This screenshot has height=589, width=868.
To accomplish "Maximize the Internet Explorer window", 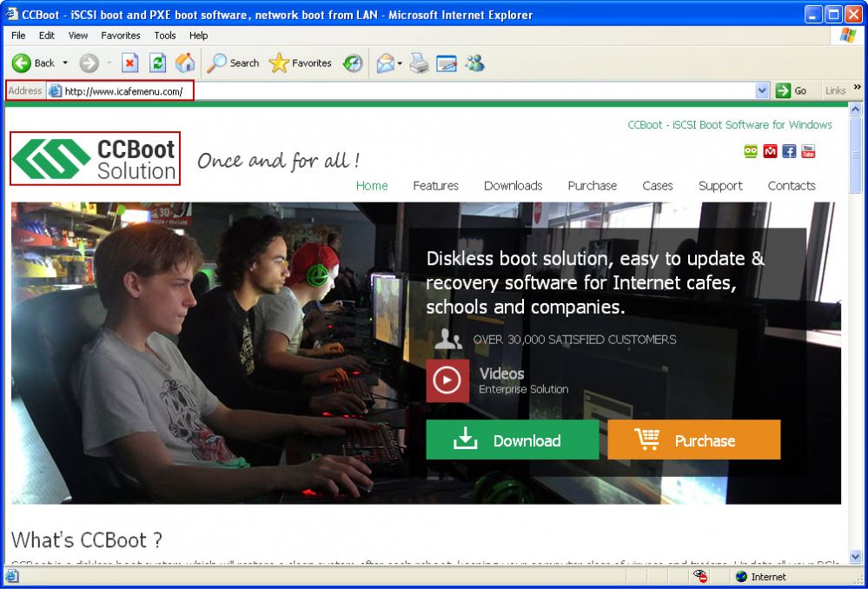I will (x=833, y=14).
